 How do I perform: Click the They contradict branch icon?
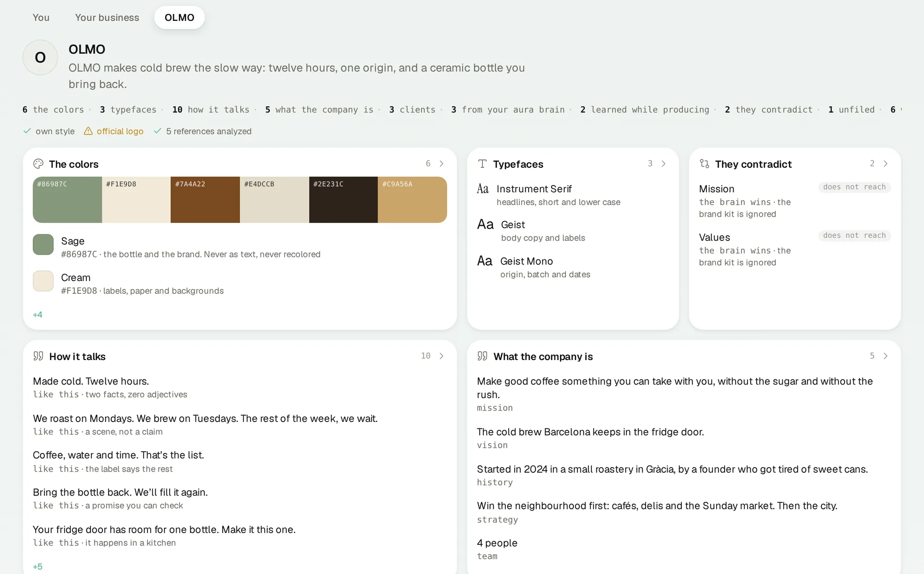(705, 164)
